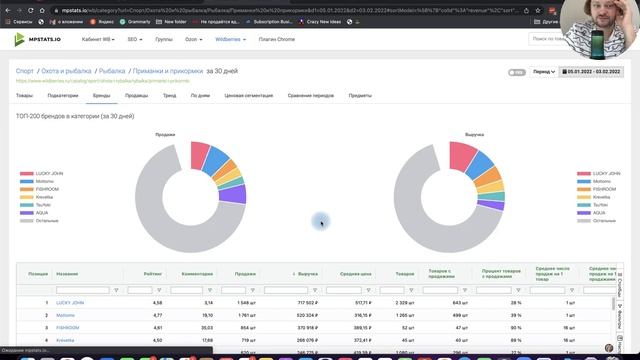
Task: Open the Grammarly bookmark
Action: 135,22
